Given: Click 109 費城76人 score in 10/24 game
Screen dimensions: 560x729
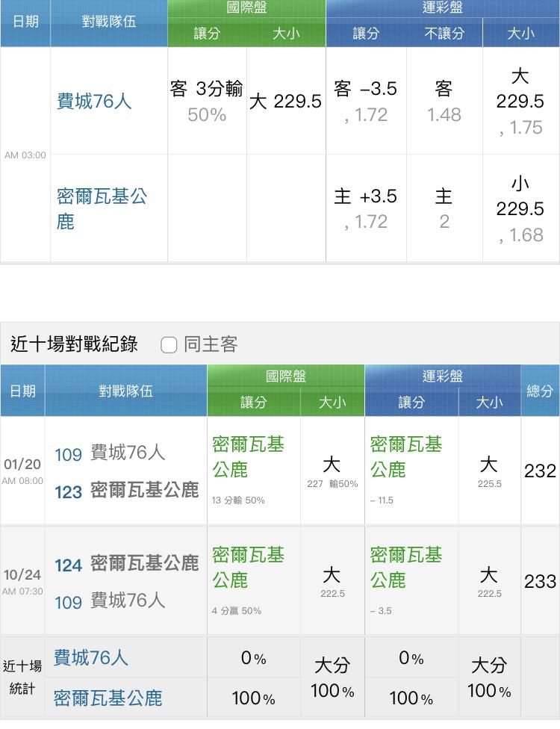Looking at the screenshot, I should (110, 601).
